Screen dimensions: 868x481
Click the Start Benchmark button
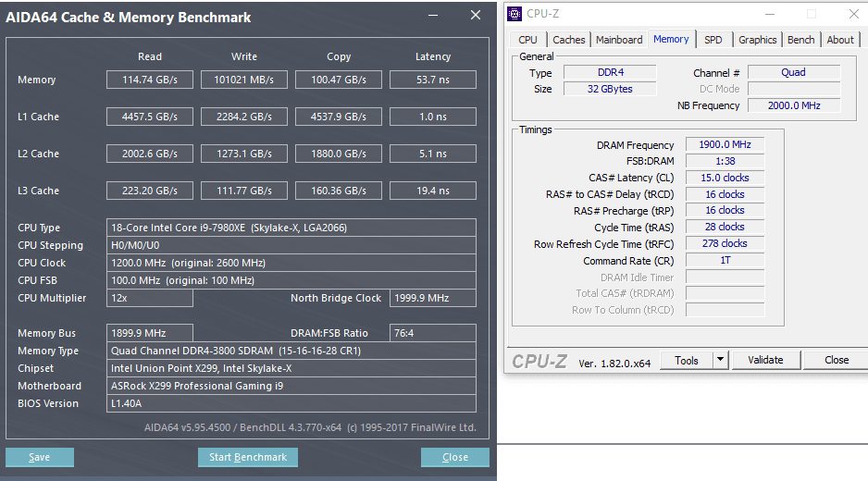[x=248, y=457]
